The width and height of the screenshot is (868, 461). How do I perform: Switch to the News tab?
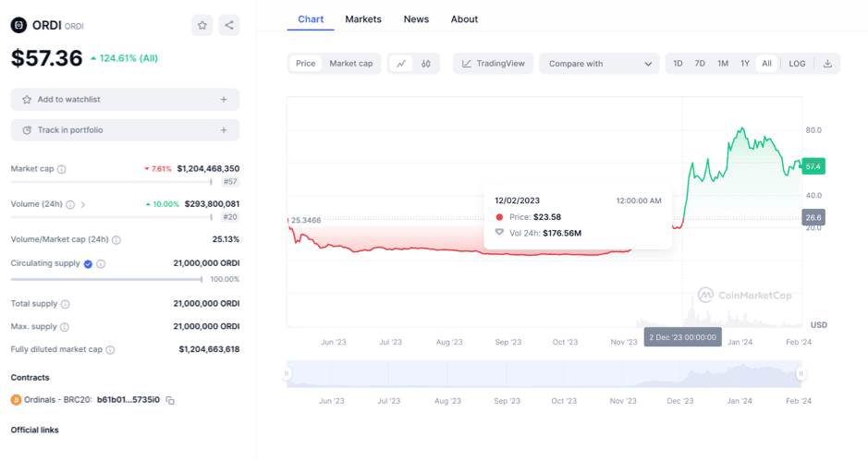[x=416, y=18]
